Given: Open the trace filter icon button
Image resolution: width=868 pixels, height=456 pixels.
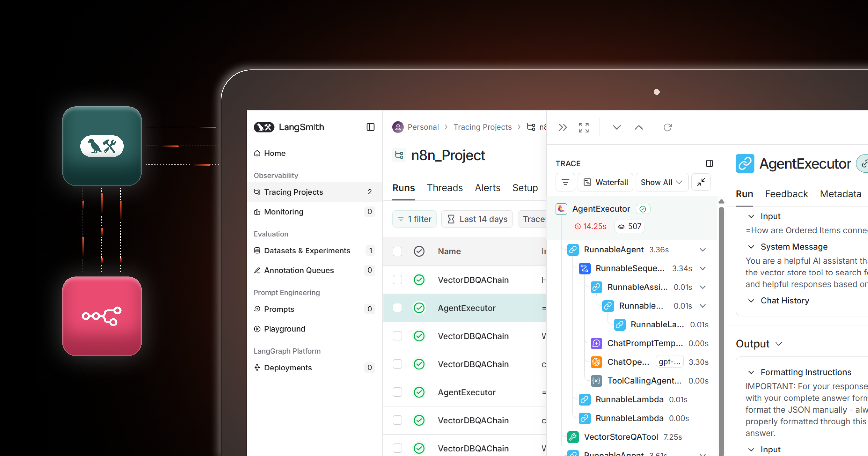Looking at the screenshot, I should coord(565,182).
